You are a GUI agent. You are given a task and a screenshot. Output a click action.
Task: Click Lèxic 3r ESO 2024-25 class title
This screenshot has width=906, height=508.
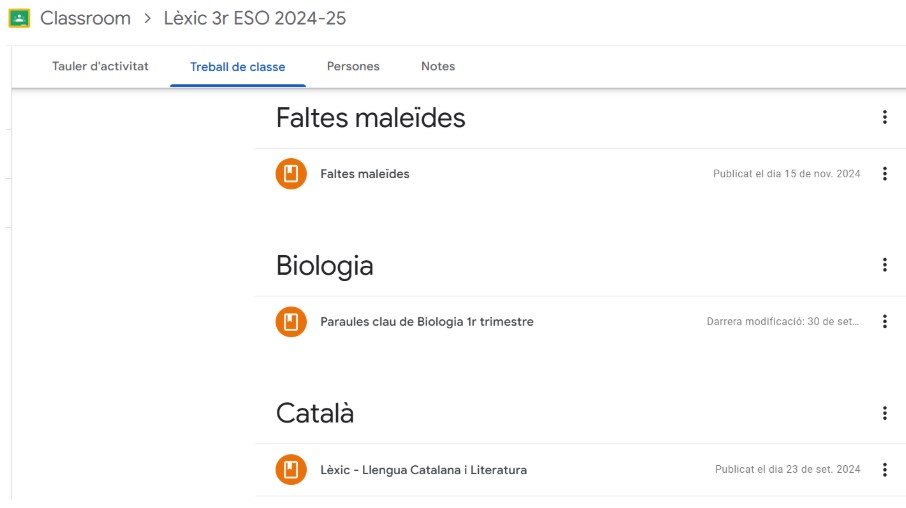[255, 18]
